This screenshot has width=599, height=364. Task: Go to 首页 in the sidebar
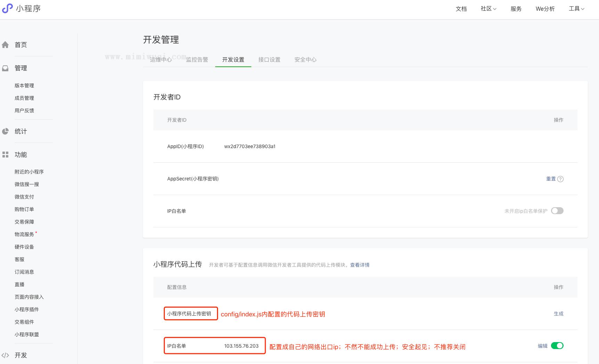pos(21,45)
